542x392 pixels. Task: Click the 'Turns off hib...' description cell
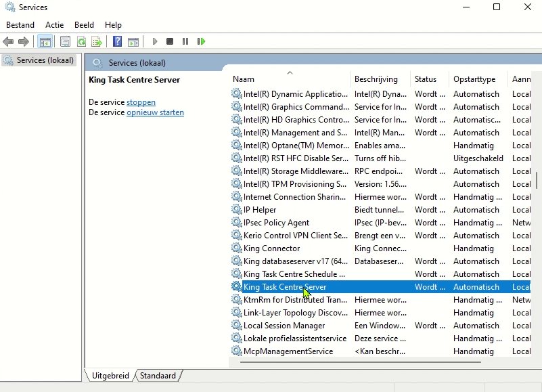coord(380,158)
